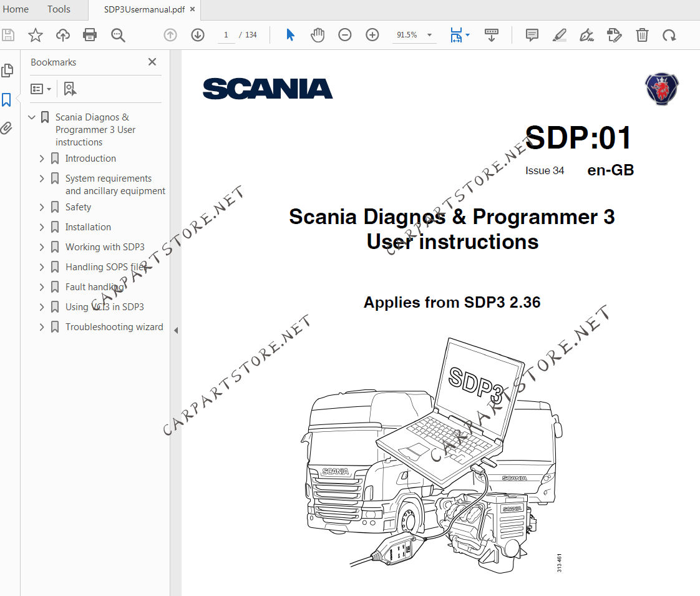Select the Hand pan tool

pyautogui.click(x=318, y=35)
